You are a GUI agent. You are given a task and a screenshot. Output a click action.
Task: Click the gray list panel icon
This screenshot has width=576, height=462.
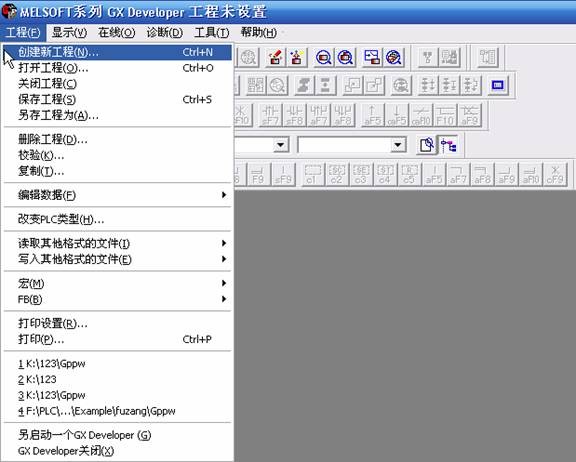point(487,57)
